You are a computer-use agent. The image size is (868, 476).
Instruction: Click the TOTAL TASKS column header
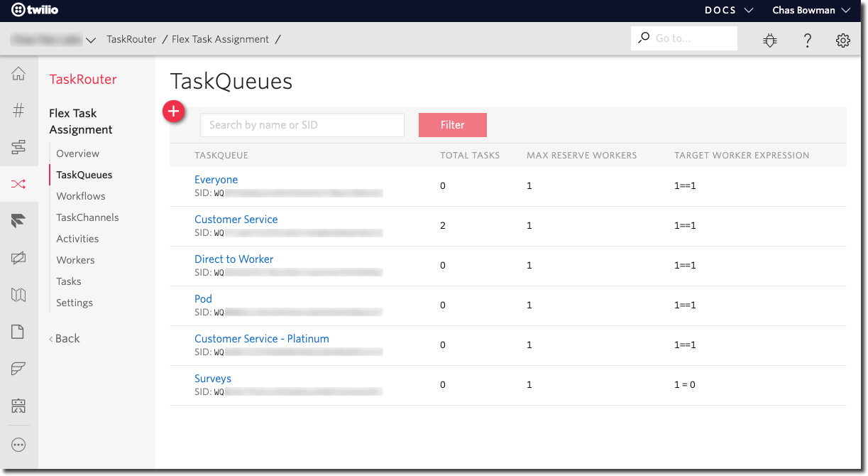pos(470,155)
